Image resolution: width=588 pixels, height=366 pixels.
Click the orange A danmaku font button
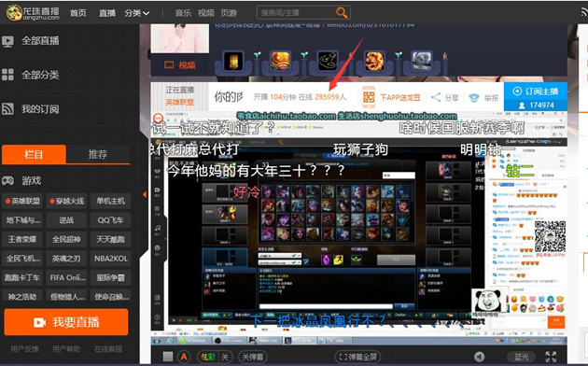[184, 357]
